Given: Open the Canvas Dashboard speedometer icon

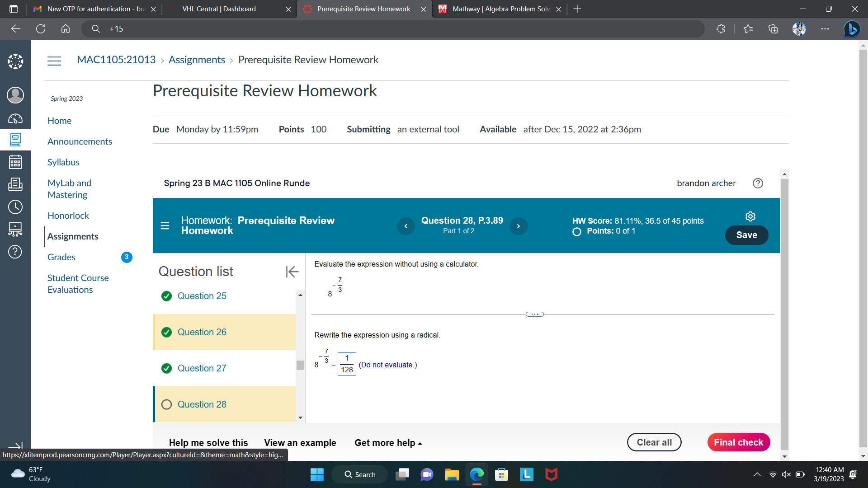Looking at the screenshot, I should [x=15, y=119].
